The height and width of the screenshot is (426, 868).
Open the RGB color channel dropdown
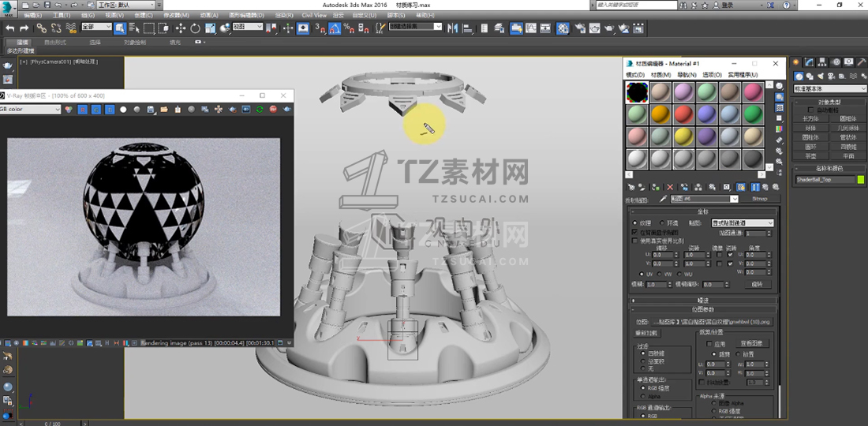point(30,109)
